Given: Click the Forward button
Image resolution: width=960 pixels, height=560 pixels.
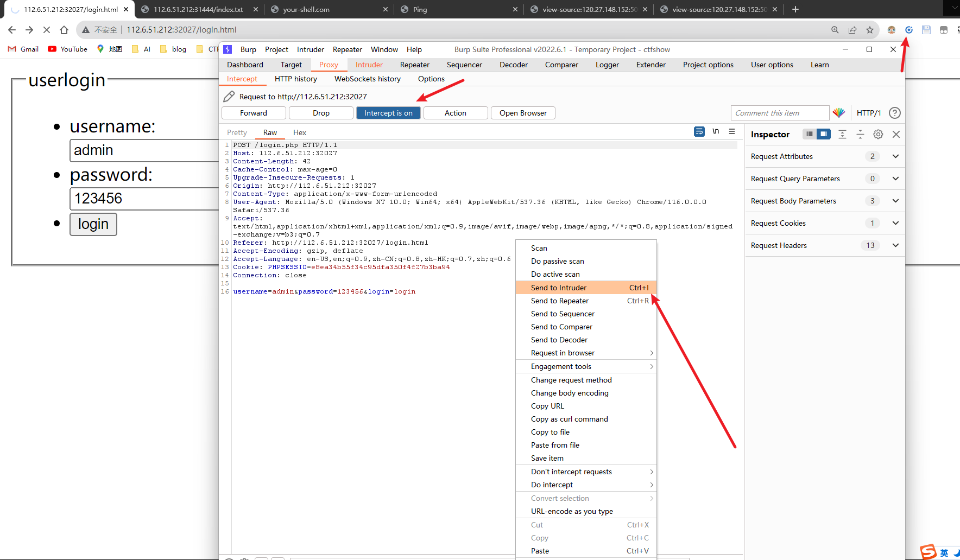Looking at the screenshot, I should point(254,113).
